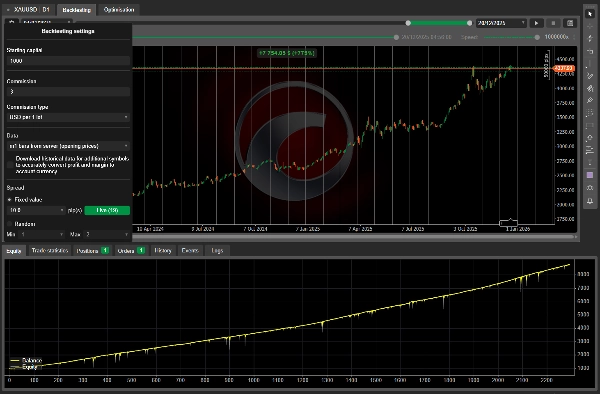
Task: Select the purple color swatch in drawing toolbar
Action: tap(590, 175)
